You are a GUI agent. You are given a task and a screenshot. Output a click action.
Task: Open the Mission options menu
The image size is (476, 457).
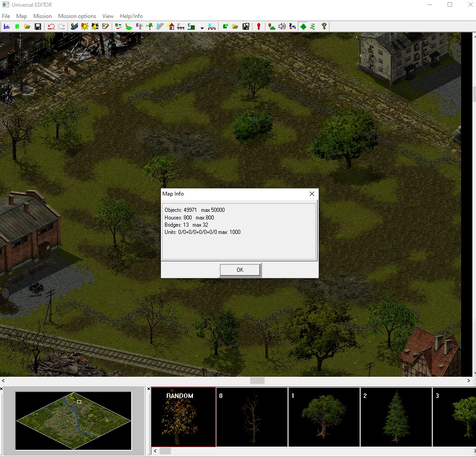pos(77,16)
